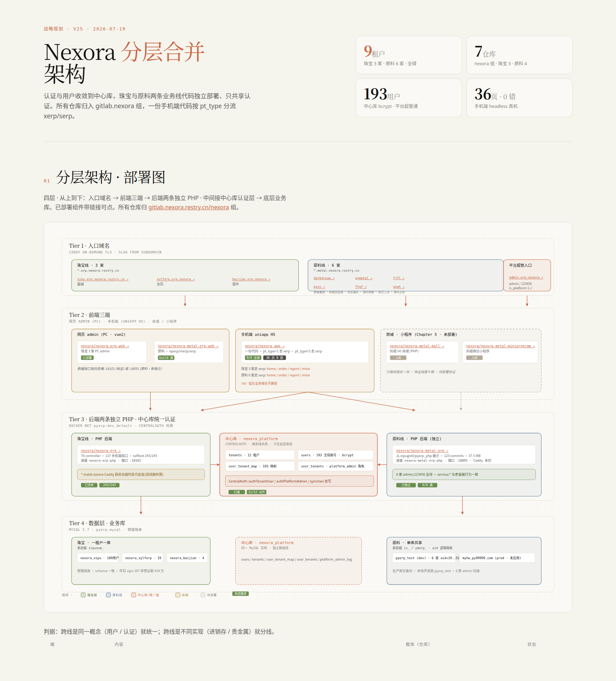Visit the ftgf tenant link

point(361,287)
